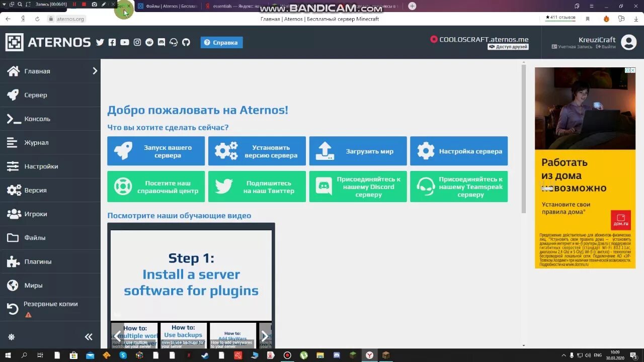Click the Bandicam stop recording button
Screen dimensions: 644x362
pyautogui.click(x=84, y=5)
